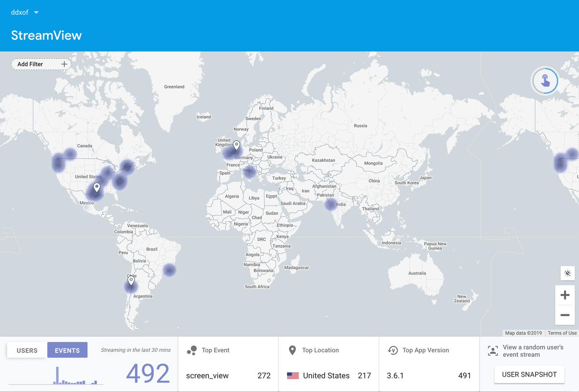
Task: Open the Terms of Use link
Action: click(x=562, y=333)
